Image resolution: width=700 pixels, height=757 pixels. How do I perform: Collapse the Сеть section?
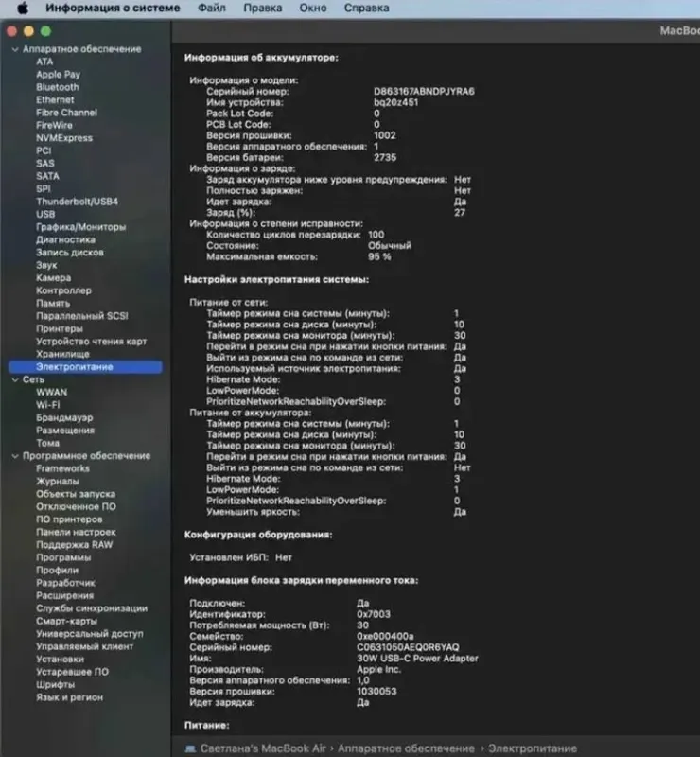(x=15, y=380)
